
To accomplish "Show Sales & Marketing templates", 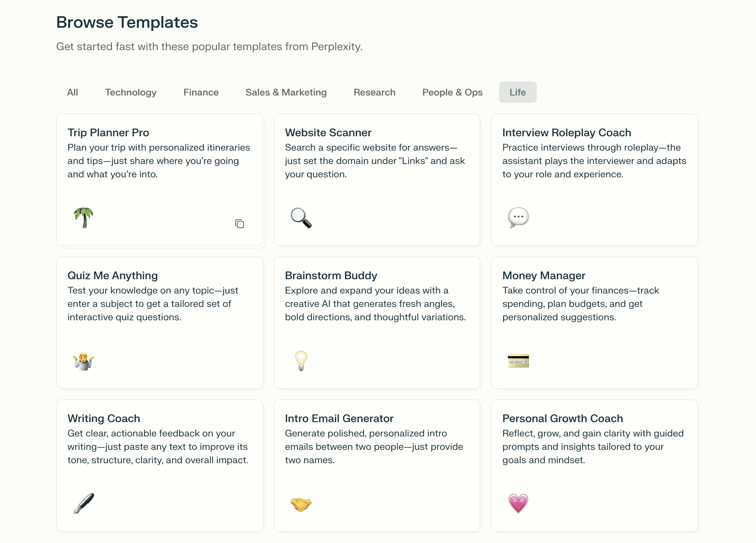I will [286, 92].
